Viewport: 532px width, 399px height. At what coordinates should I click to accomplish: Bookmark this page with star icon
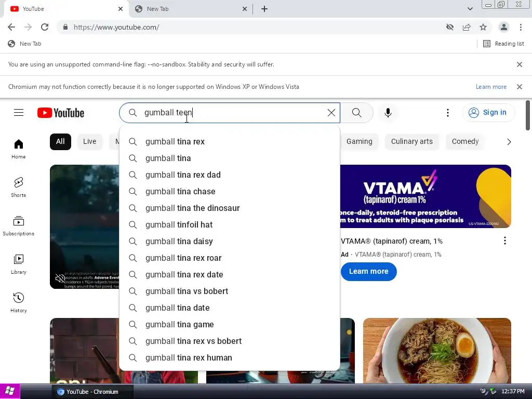[483, 27]
